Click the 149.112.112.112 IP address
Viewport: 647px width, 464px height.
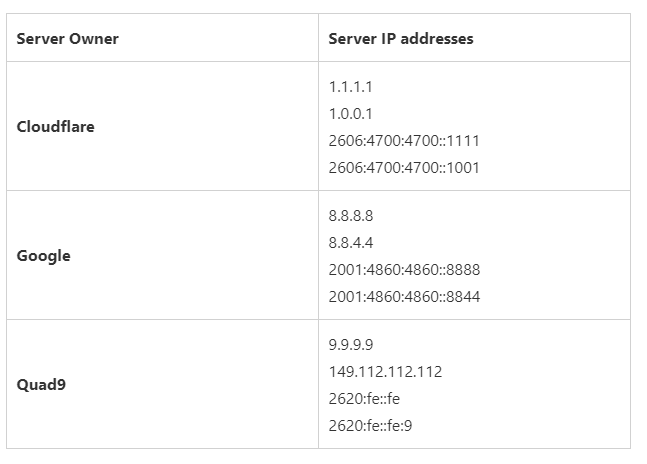[385, 372]
